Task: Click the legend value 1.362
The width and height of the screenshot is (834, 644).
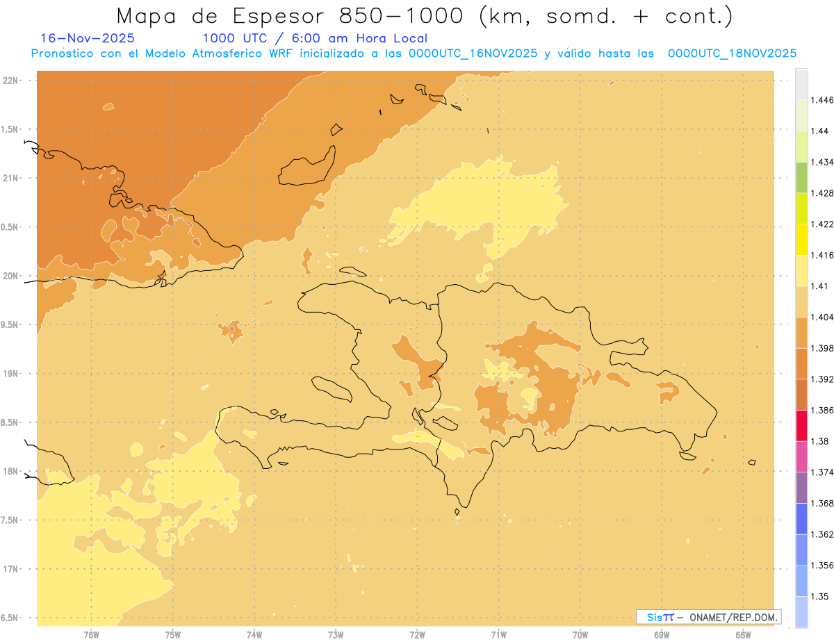Action: (822, 534)
